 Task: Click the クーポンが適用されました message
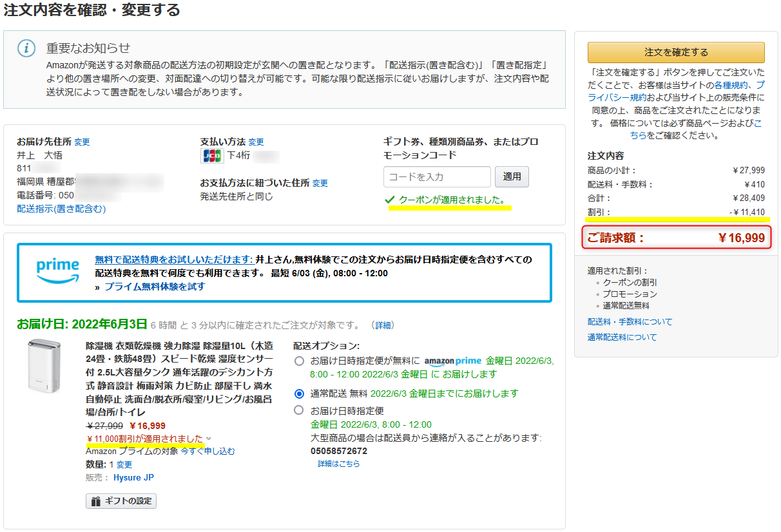point(452,200)
